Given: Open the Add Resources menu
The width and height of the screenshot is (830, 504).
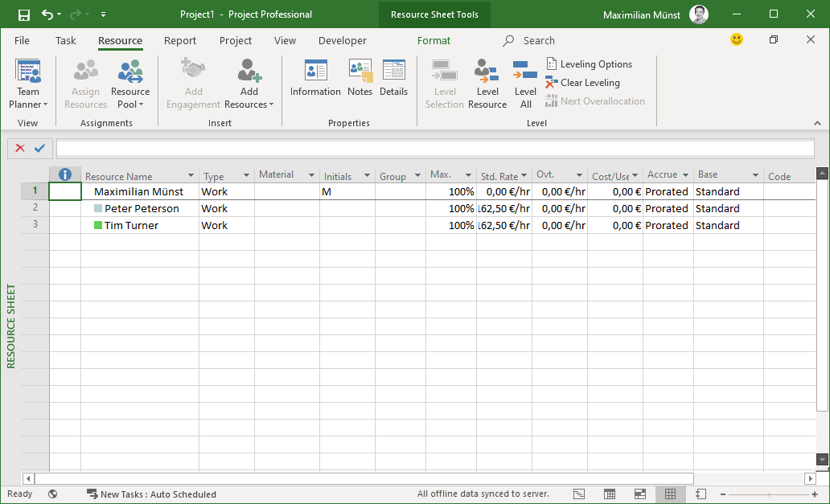Looking at the screenshot, I should pyautogui.click(x=249, y=84).
